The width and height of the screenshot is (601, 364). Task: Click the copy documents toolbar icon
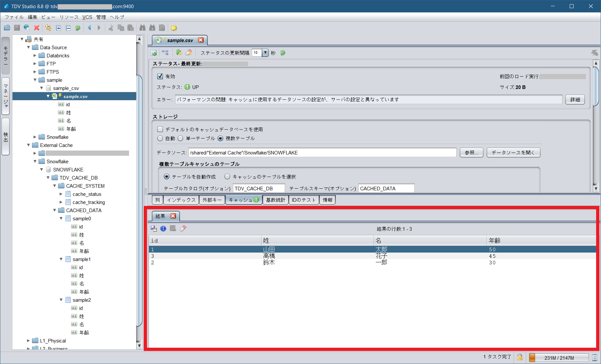[x=121, y=28]
